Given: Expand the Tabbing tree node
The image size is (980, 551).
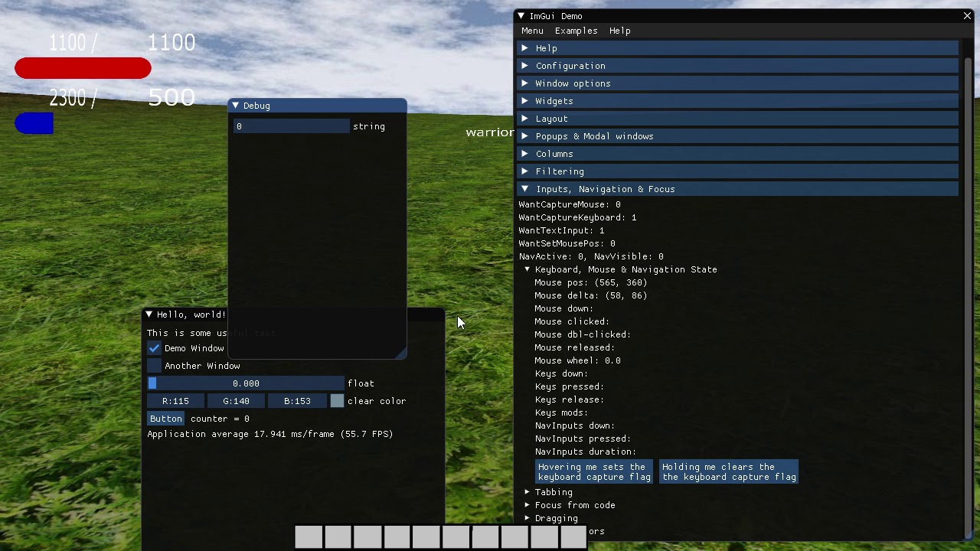Looking at the screenshot, I should (x=548, y=492).
